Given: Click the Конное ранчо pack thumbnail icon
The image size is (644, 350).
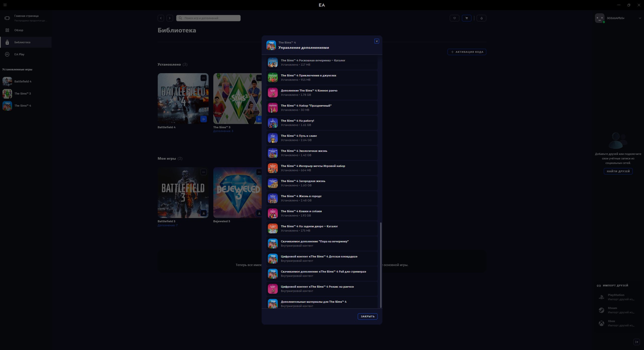Looking at the screenshot, I should [x=273, y=93].
